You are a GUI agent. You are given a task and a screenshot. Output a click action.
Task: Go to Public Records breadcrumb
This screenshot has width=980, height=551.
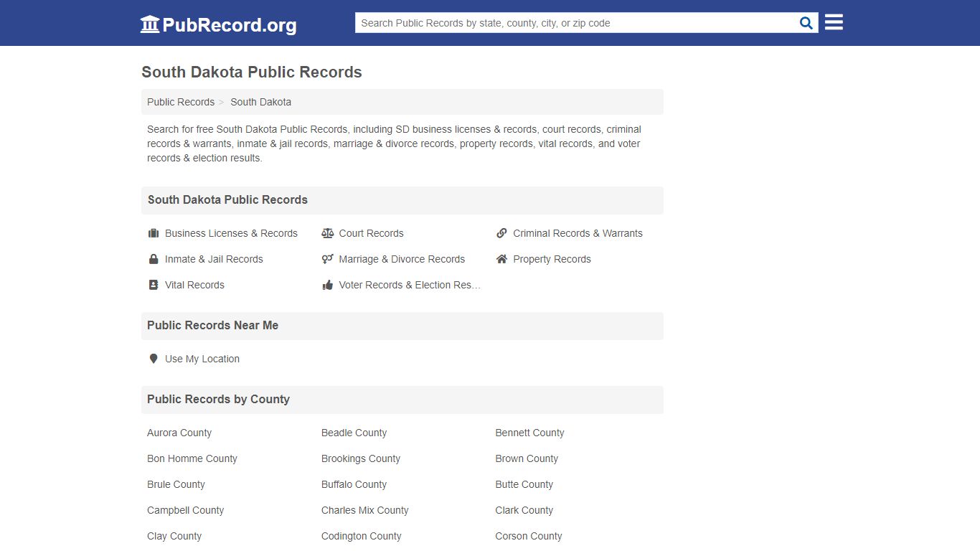point(181,102)
